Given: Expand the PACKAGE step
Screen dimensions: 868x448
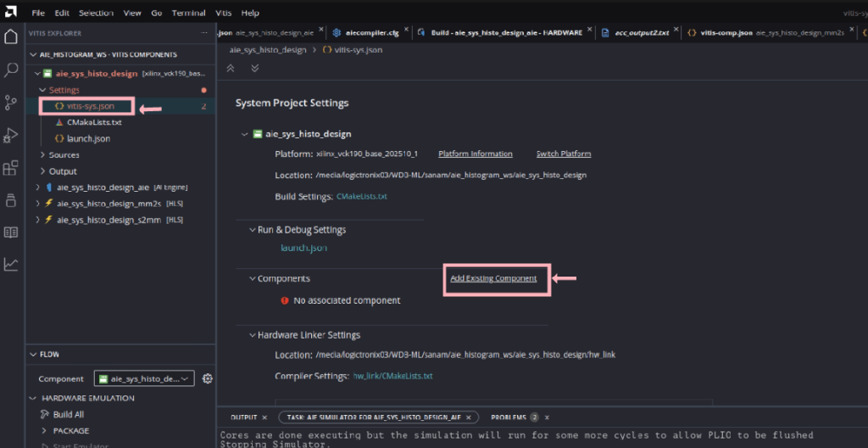Looking at the screenshot, I should click(x=44, y=431).
